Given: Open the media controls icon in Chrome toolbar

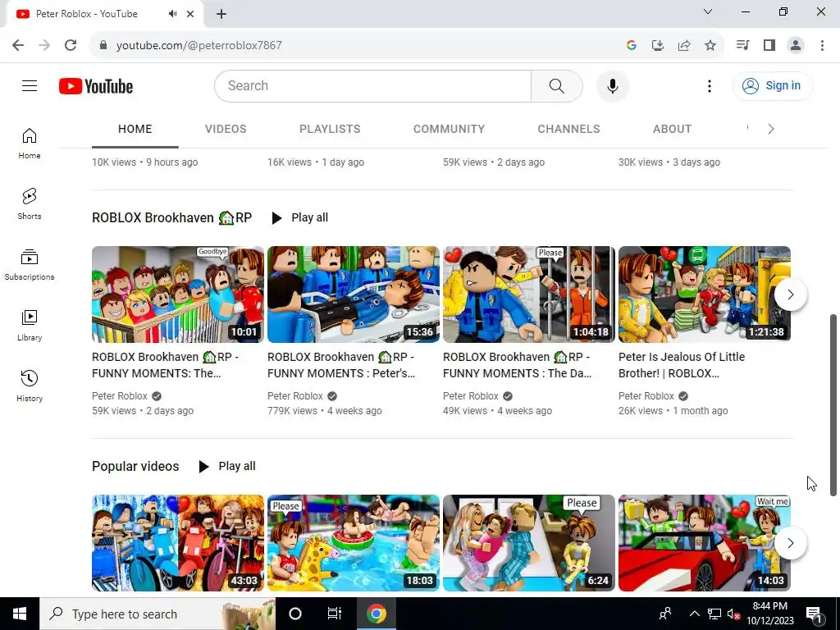Looking at the screenshot, I should pos(742,46).
